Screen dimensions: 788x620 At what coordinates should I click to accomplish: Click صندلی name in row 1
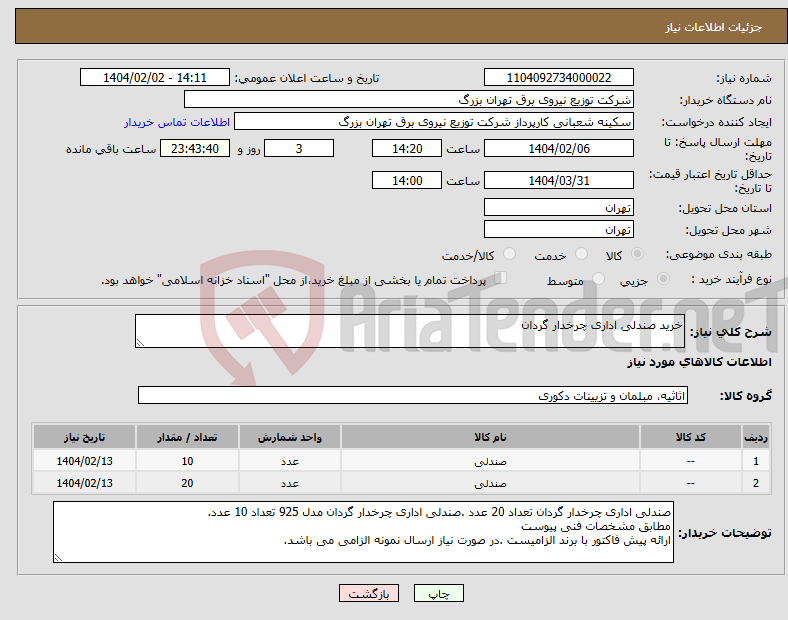(490, 461)
